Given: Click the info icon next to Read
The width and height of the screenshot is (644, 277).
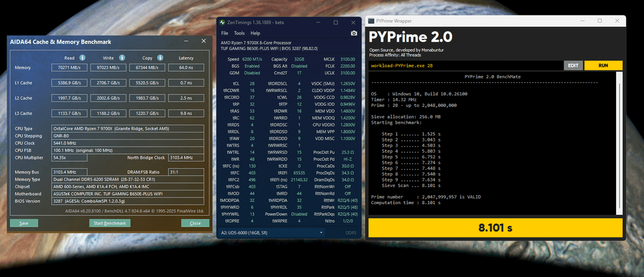Looking at the screenshot, I should [82, 58].
